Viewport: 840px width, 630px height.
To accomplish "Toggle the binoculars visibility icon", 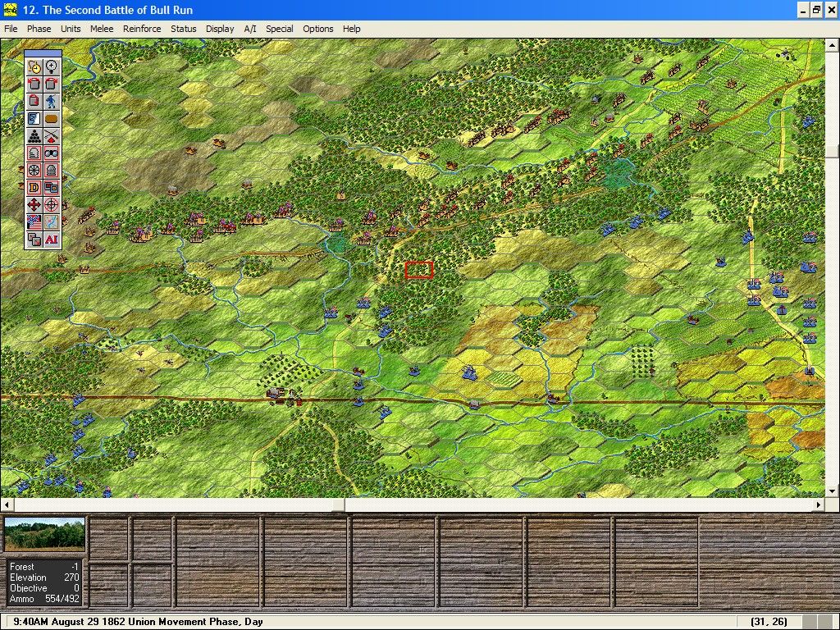I will click(x=52, y=153).
